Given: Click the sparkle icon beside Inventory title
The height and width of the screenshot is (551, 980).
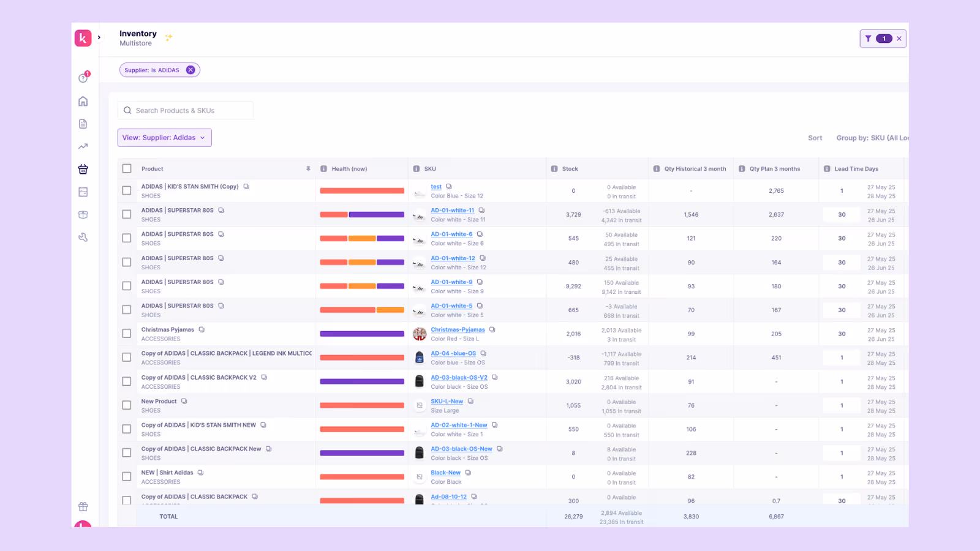Looking at the screenshot, I should pyautogui.click(x=168, y=37).
